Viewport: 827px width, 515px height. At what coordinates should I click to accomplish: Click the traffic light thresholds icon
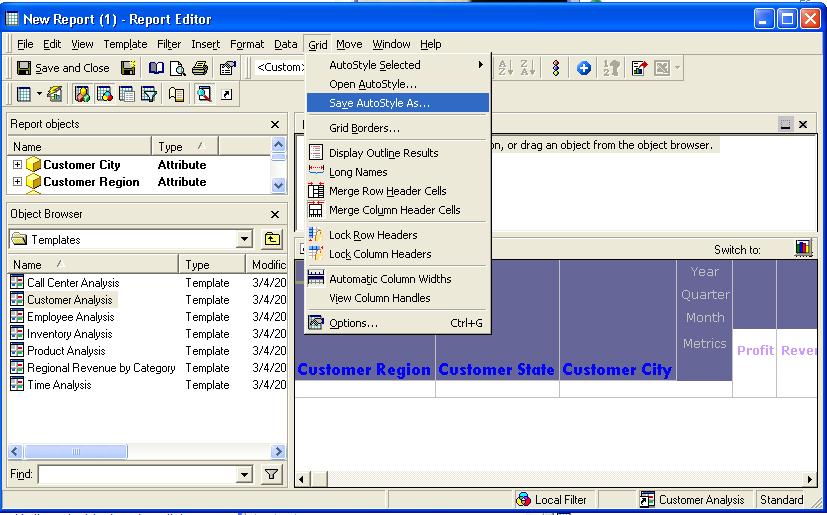[555, 68]
